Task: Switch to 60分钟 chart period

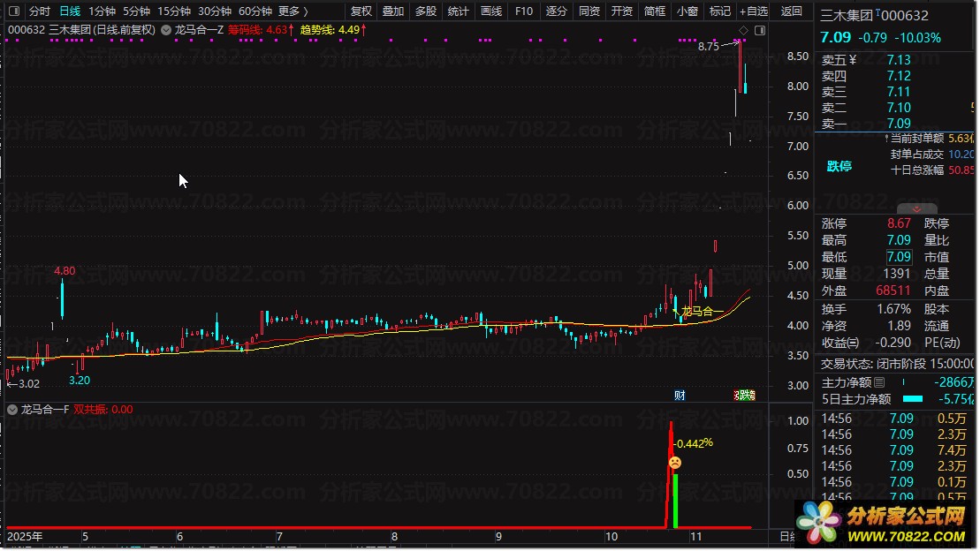Action: pos(255,11)
